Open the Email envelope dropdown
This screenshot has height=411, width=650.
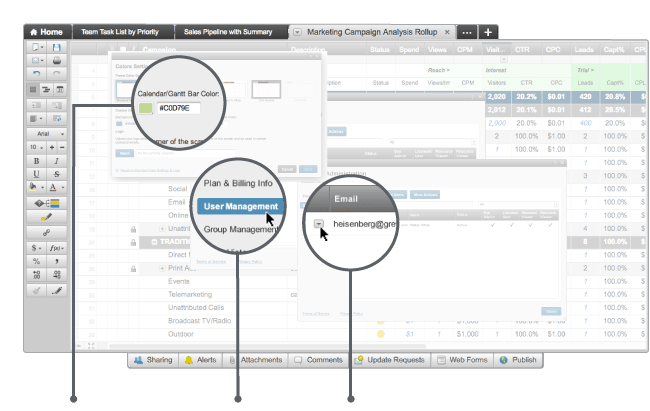[x=36, y=61]
